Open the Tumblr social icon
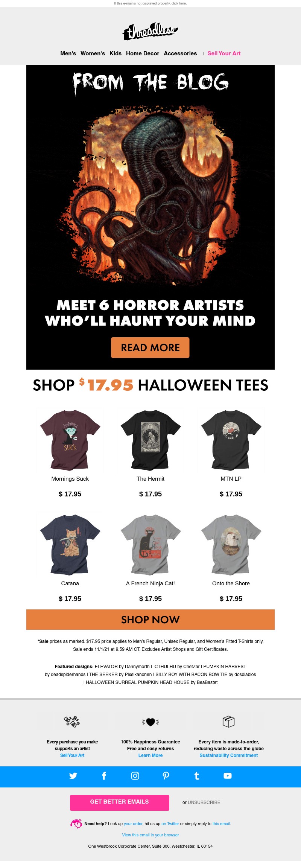 pyautogui.click(x=196, y=776)
